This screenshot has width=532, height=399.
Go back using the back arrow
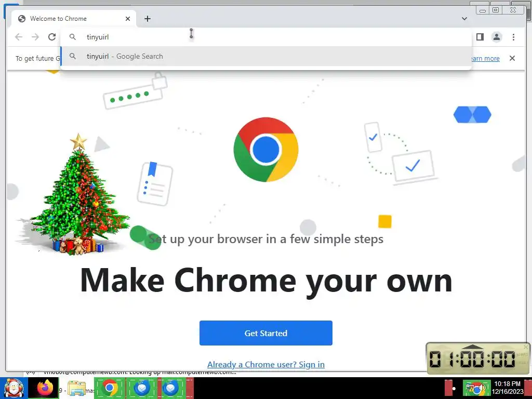point(19,37)
